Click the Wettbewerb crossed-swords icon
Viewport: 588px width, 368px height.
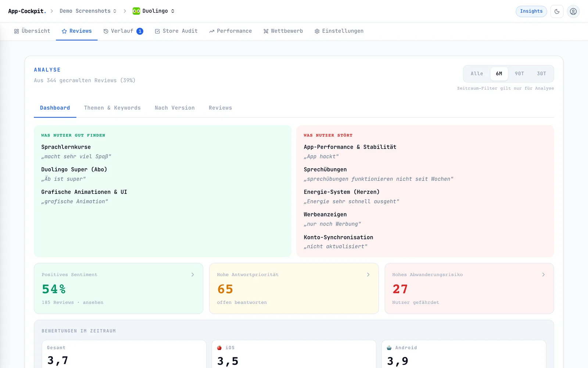pos(266,31)
